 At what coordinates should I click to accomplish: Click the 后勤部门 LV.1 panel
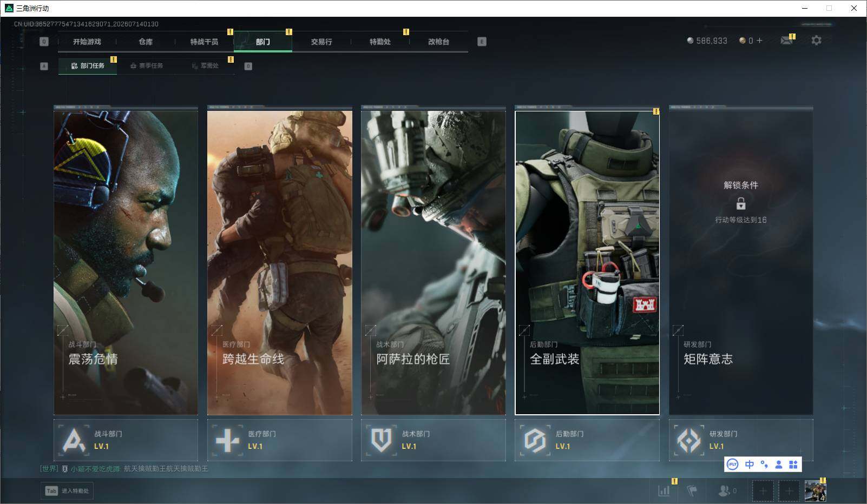click(587, 440)
